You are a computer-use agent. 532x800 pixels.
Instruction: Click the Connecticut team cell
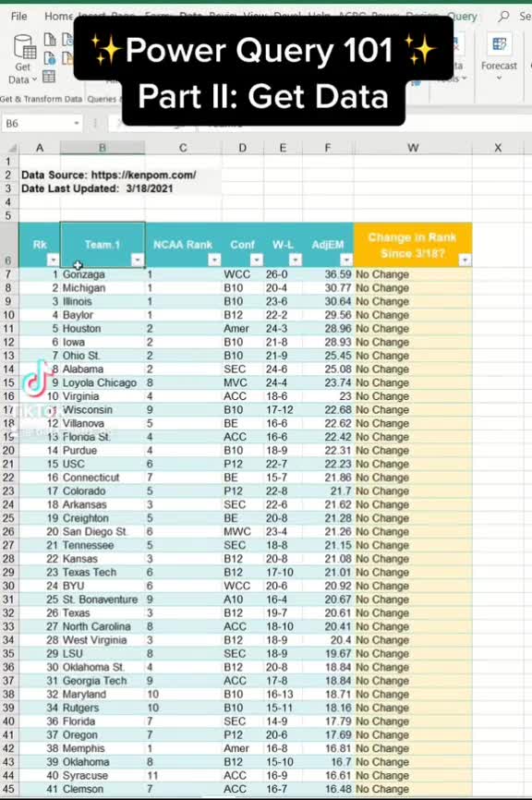pyautogui.click(x=103, y=478)
